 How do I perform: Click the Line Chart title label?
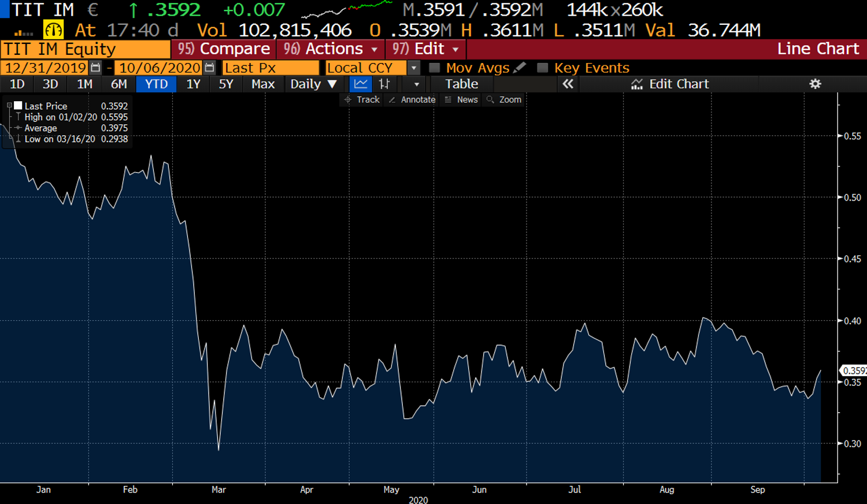click(x=818, y=49)
